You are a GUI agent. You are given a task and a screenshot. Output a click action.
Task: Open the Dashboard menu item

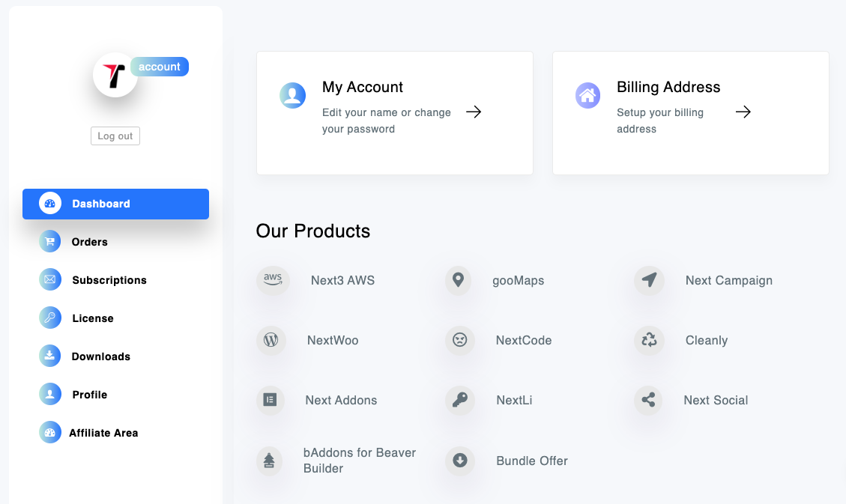[115, 204]
